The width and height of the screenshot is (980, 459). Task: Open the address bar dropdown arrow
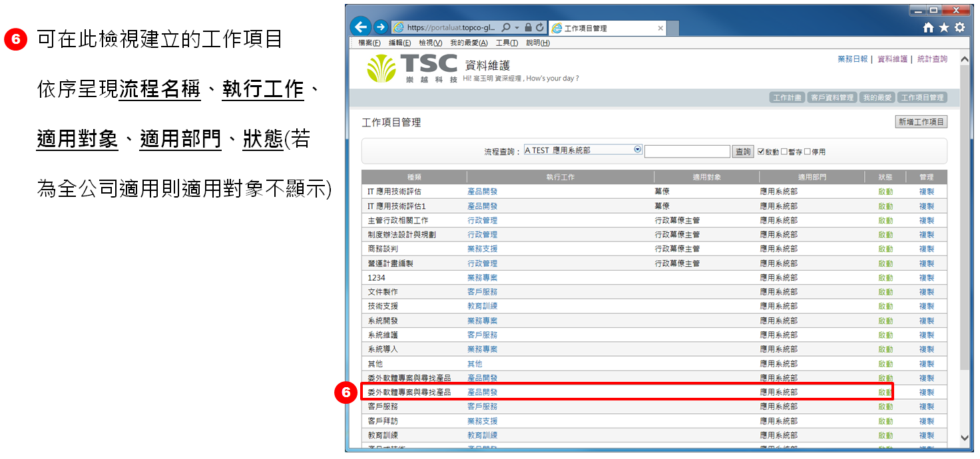[517, 28]
